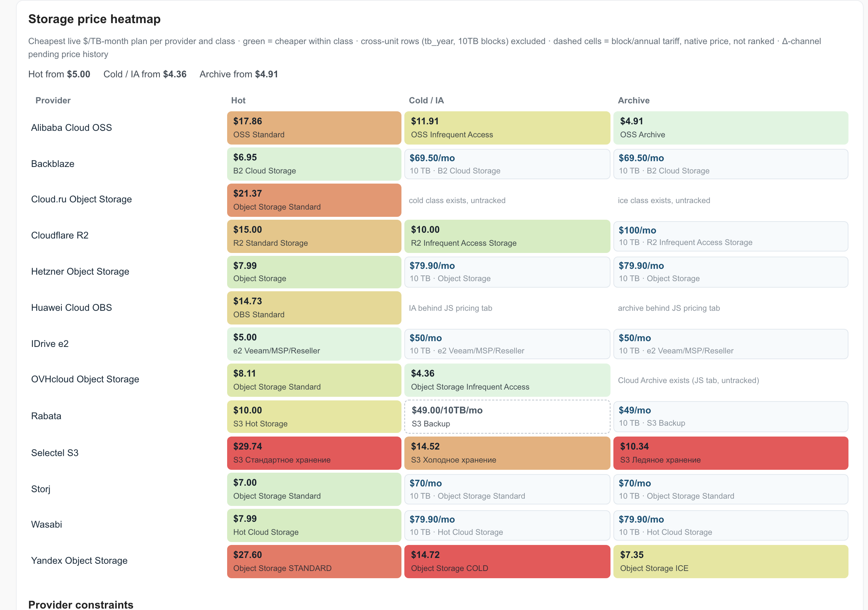Click dashed $49.00/10TB/mo S3 Backup cell
This screenshot has height=610, width=868.
(507, 417)
